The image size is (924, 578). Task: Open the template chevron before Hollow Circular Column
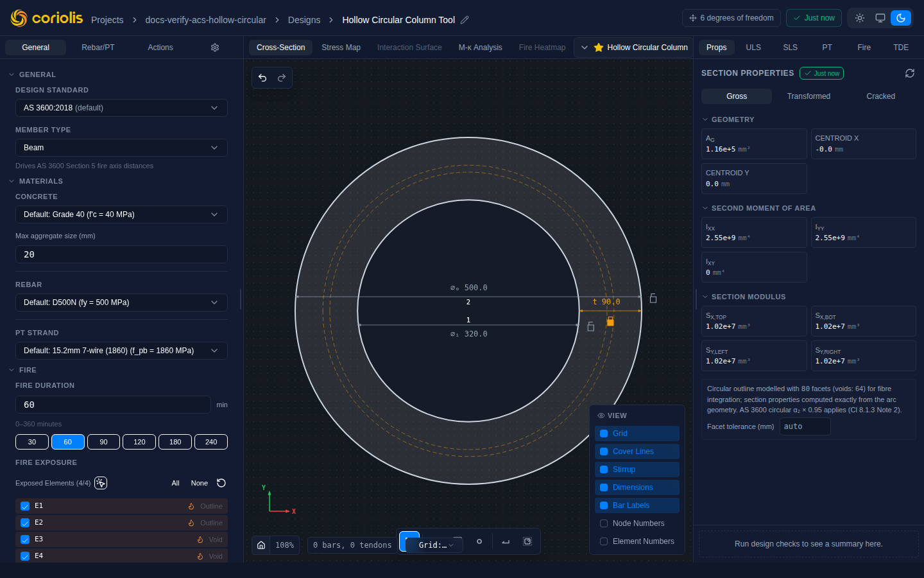tap(585, 48)
